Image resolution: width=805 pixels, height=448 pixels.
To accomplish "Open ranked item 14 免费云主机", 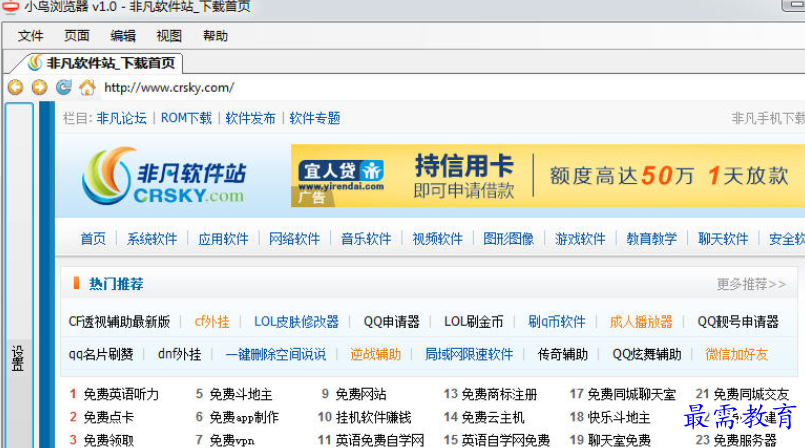I will (x=493, y=417).
